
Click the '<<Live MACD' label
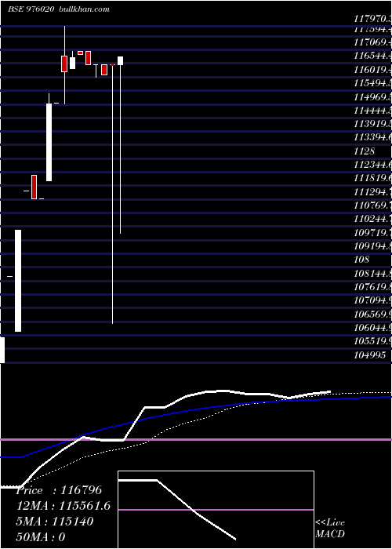330,529
